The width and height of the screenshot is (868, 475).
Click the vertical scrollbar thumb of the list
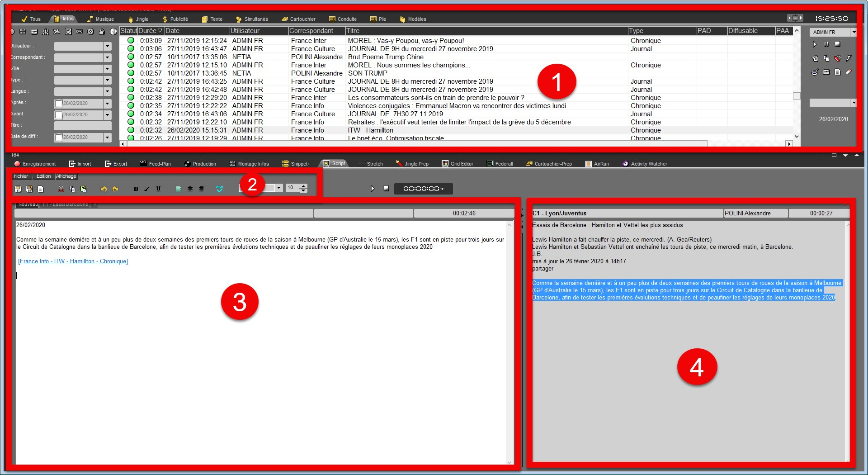[x=797, y=96]
